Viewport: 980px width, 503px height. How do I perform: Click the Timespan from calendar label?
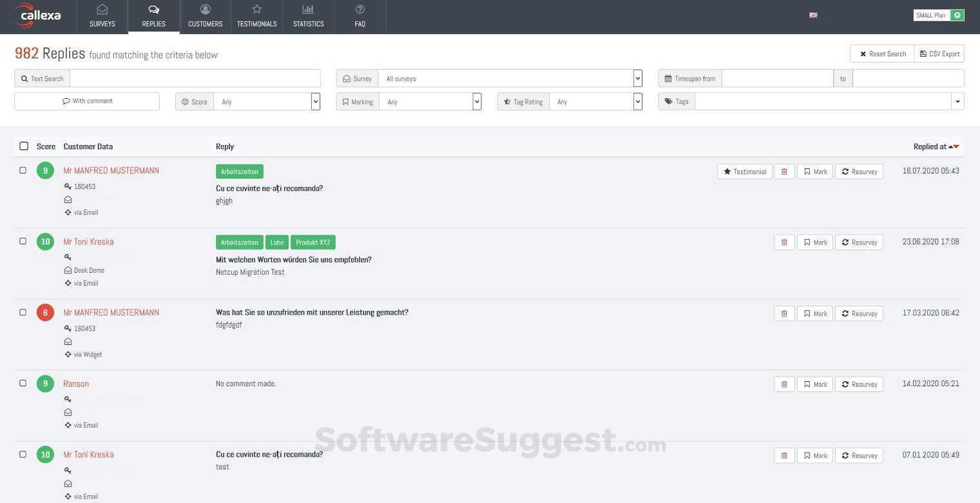[690, 79]
